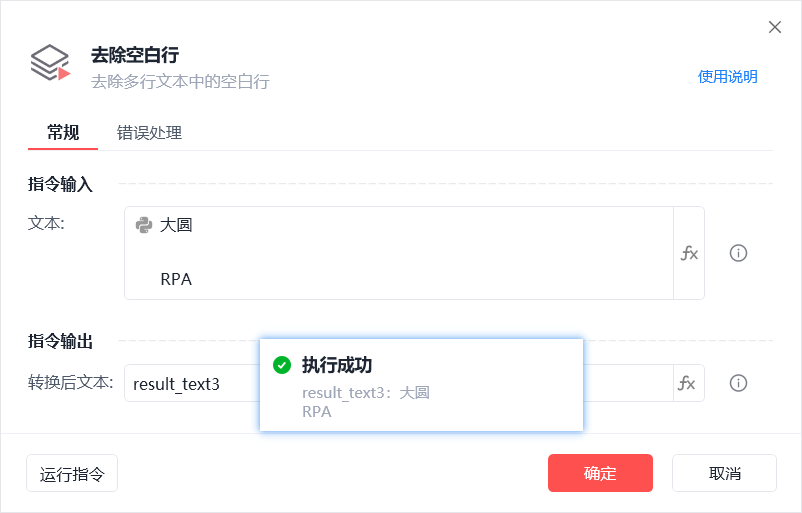
Task: Click the fx icon beside 转换后文本 field
Action: pyautogui.click(x=686, y=383)
